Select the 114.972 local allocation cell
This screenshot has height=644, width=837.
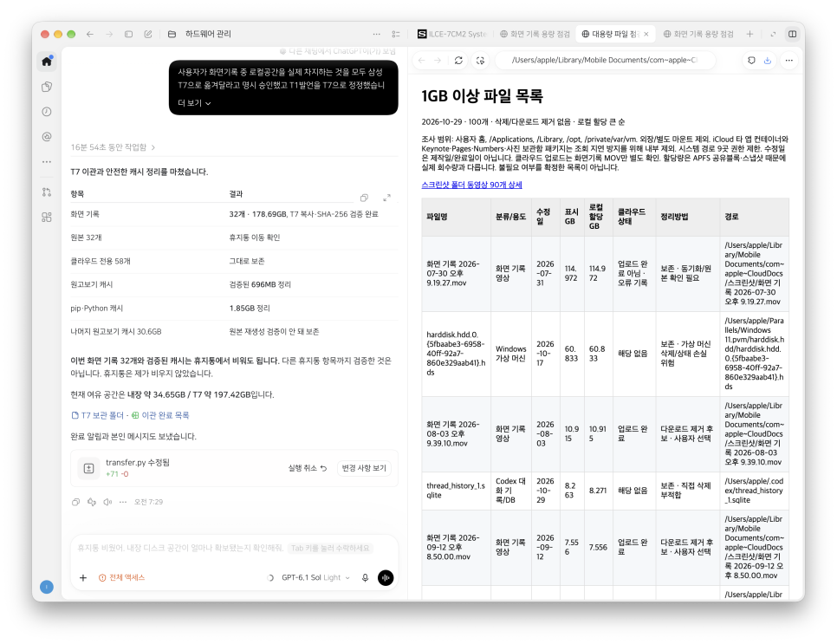598,273
